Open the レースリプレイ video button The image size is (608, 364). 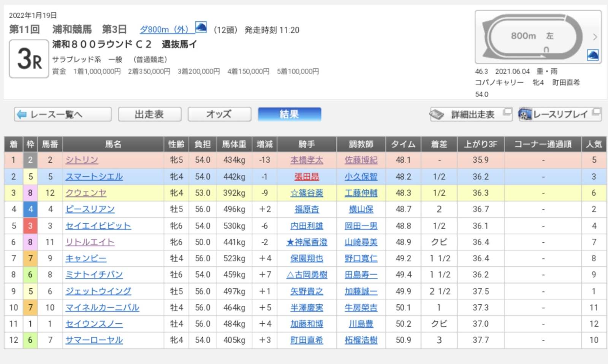pos(559,114)
